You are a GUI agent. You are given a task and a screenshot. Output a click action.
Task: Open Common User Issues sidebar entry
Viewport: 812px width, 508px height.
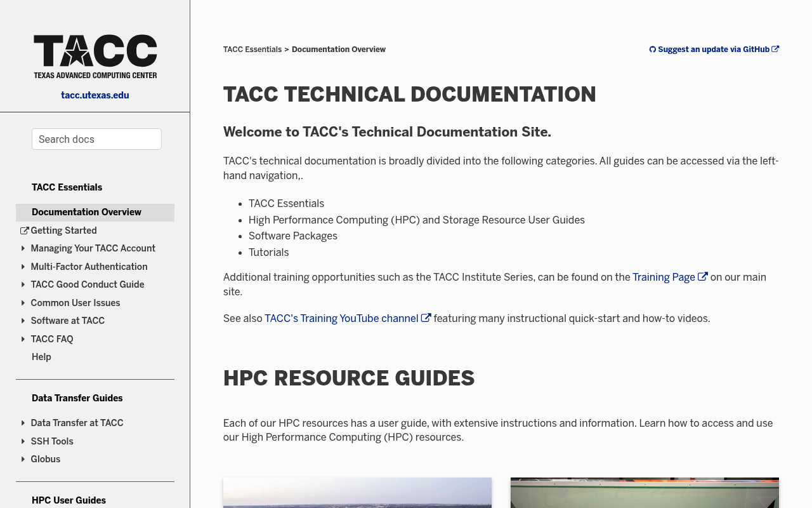(x=75, y=303)
